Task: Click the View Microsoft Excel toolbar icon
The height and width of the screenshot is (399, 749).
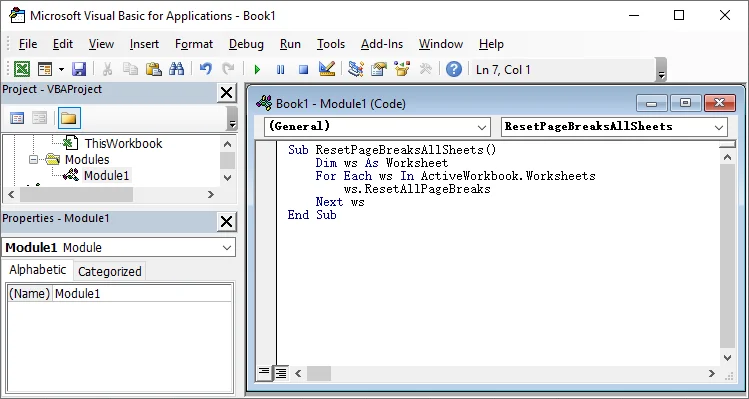Action: click(x=21, y=69)
